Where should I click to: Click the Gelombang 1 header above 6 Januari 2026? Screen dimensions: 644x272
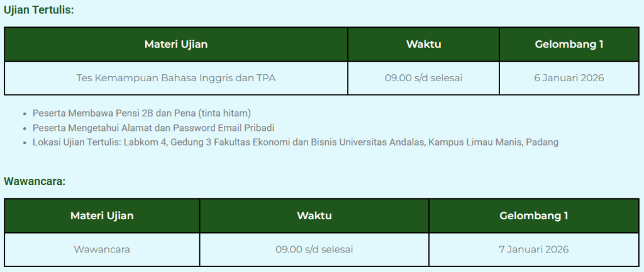[x=569, y=44]
